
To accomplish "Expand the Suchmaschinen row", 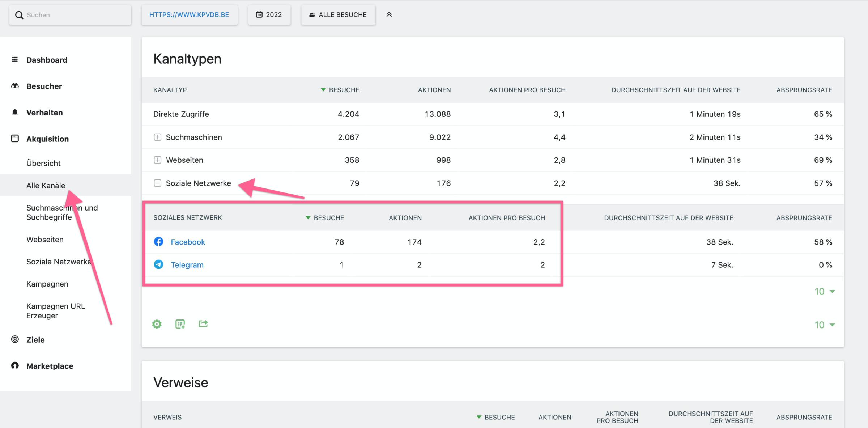I will [x=157, y=137].
